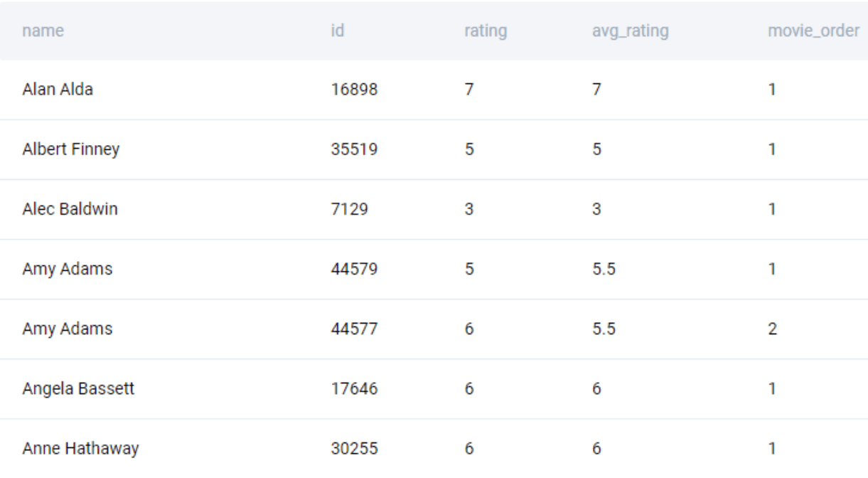Click movie_order value 2 for Amy Adams

coord(773,329)
